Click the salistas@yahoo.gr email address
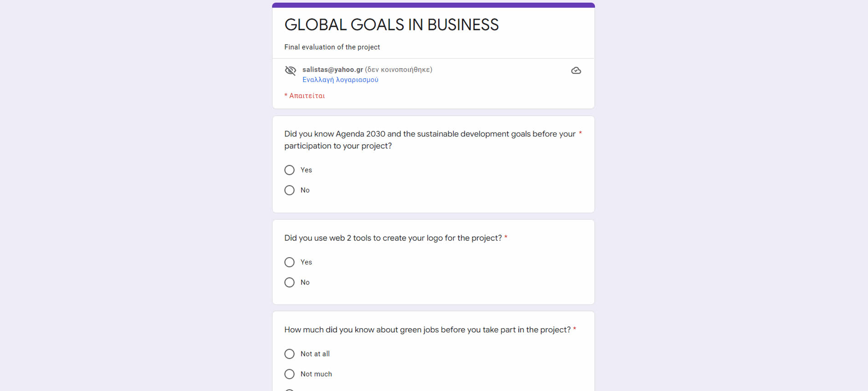The height and width of the screenshot is (391, 868). point(332,70)
